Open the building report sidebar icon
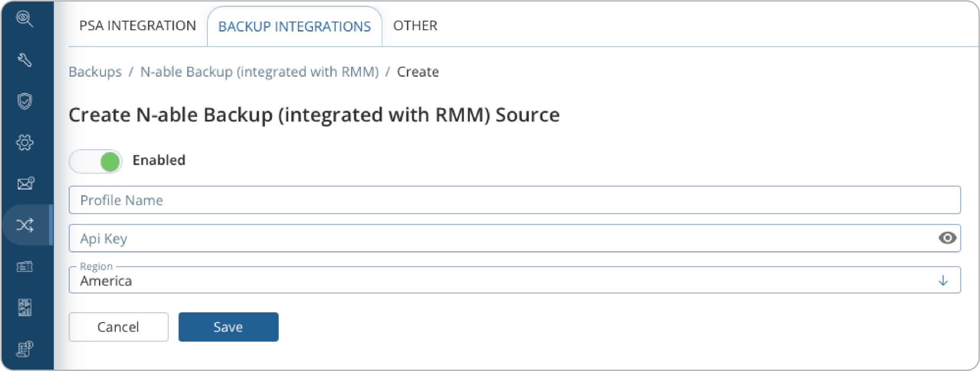 click(x=24, y=307)
